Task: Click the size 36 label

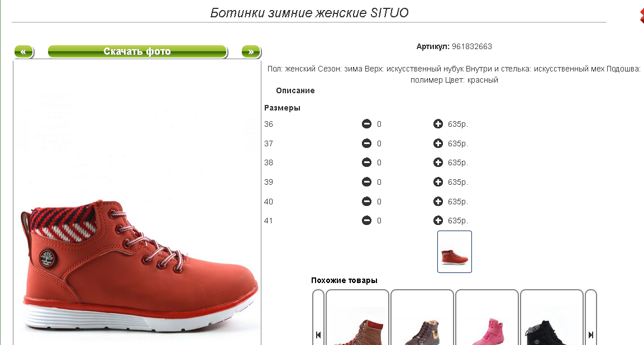Action: 269,124
